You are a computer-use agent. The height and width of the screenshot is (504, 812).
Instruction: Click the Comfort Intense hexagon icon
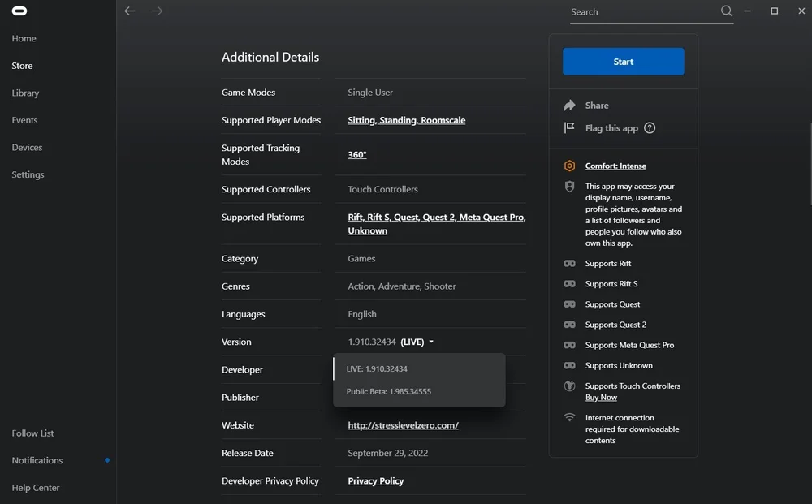point(570,166)
